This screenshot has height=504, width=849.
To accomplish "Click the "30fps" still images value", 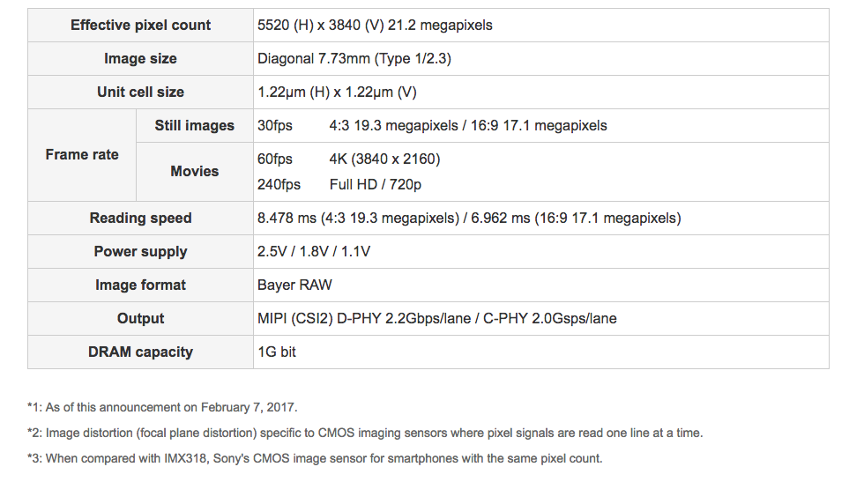I will click(x=275, y=125).
